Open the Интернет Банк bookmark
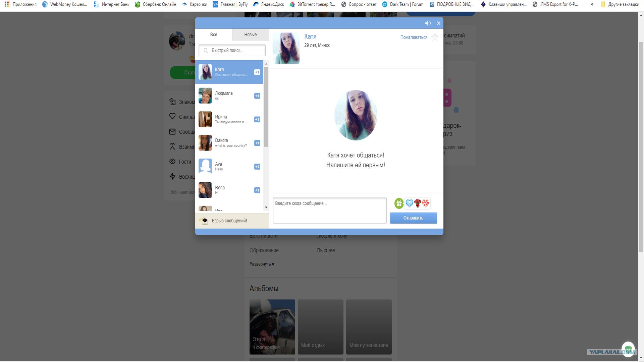This screenshot has height=362, width=644. (111, 4)
